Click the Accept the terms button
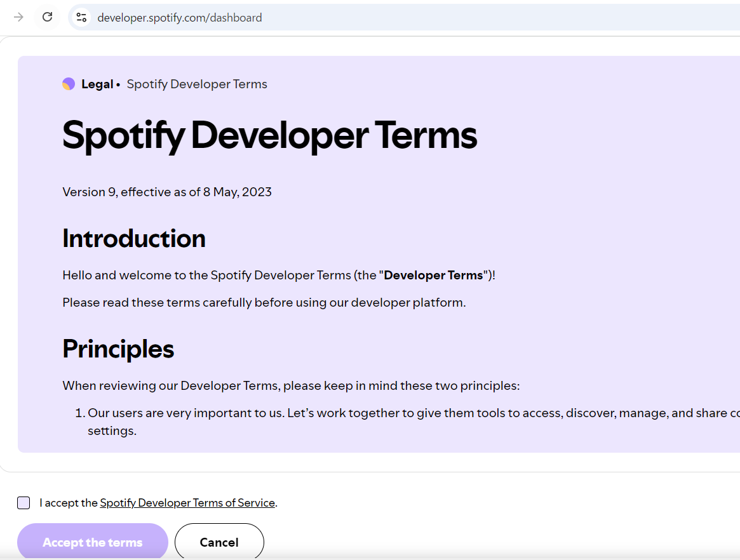The width and height of the screenshot is (740, 560). [x=93, y=542]
